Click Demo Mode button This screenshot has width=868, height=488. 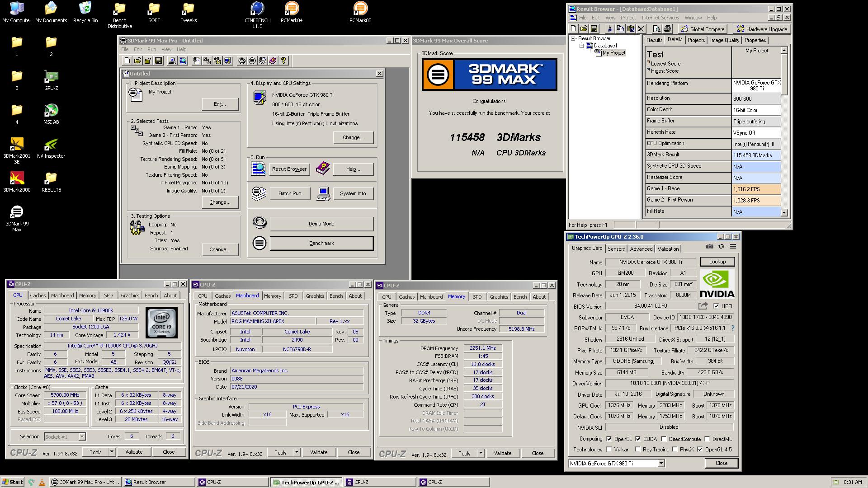[x=321, y=224]
